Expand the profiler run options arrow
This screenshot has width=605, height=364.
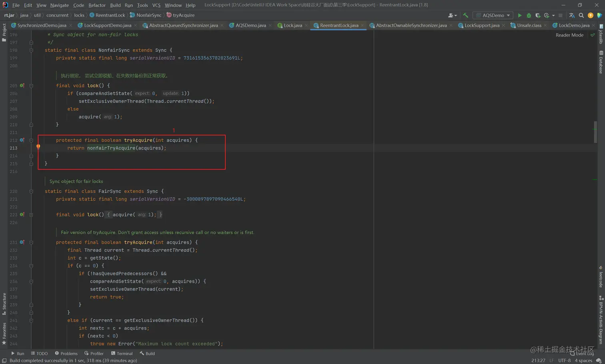pyautogui.click(x=553, y=15)
